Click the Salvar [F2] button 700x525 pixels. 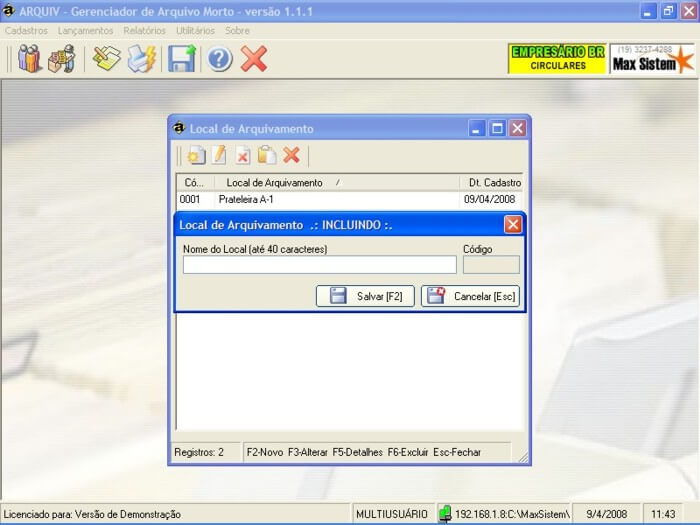(365, 296)
